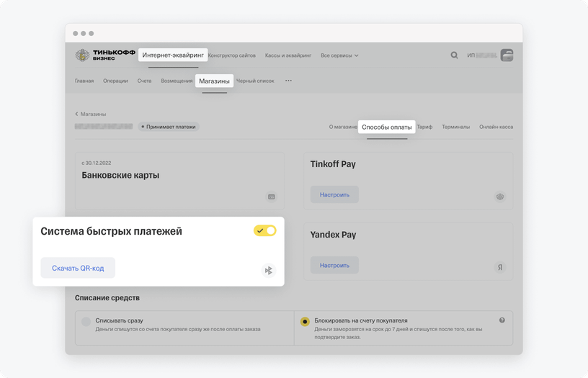Image resolution: width=588 pixels, height=378 pixels.
Task: Click the Принимает платежи status badge
Action: [169, 127]
